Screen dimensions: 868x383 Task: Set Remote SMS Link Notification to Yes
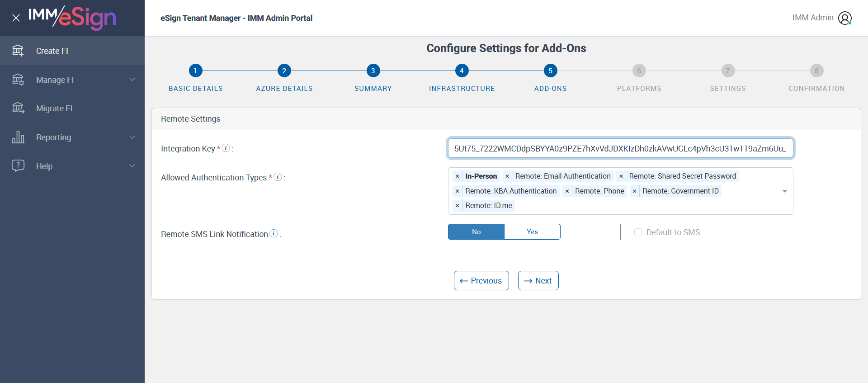532,232
